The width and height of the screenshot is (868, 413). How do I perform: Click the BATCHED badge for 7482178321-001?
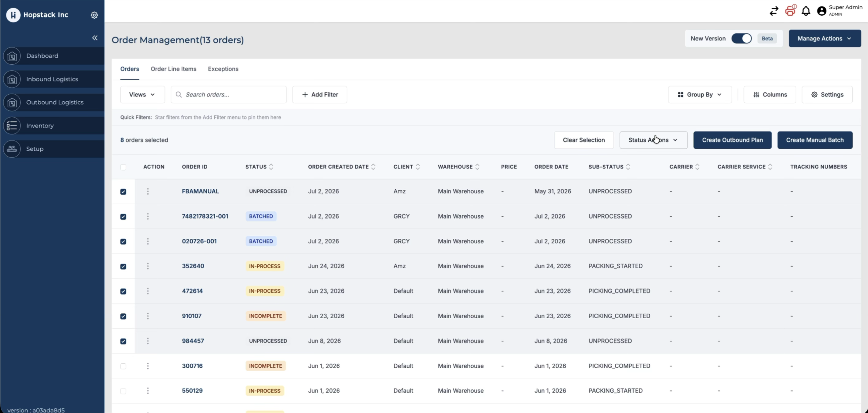261,216
